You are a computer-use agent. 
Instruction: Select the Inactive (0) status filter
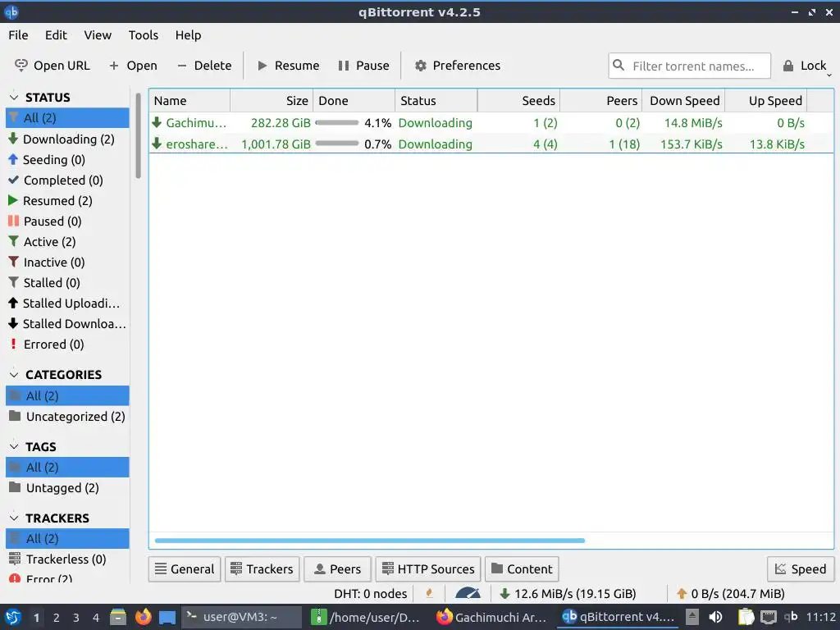(x=67, y=262)
